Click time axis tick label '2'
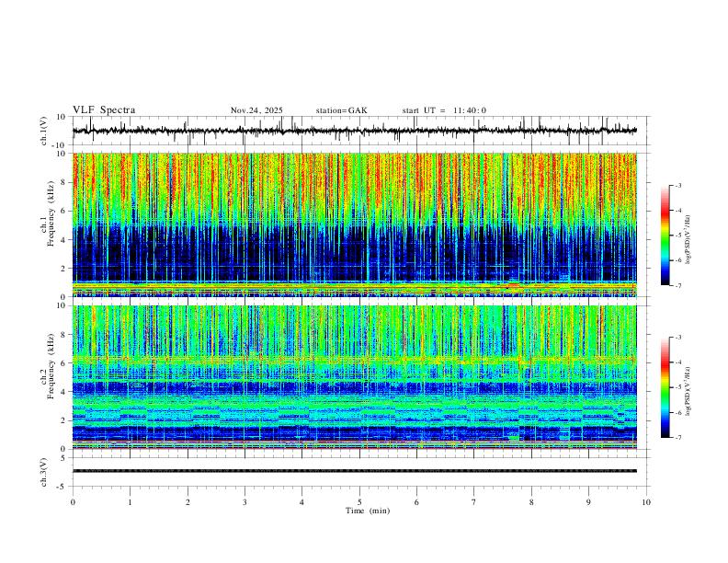Viewport: 728px width, 563px height. pyautogui.click(x=188, y=502)
